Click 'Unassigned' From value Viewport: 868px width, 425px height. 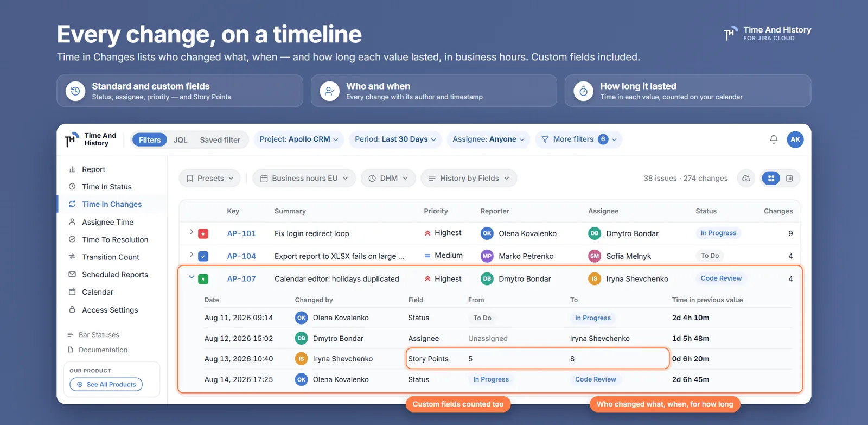(488, 338)
